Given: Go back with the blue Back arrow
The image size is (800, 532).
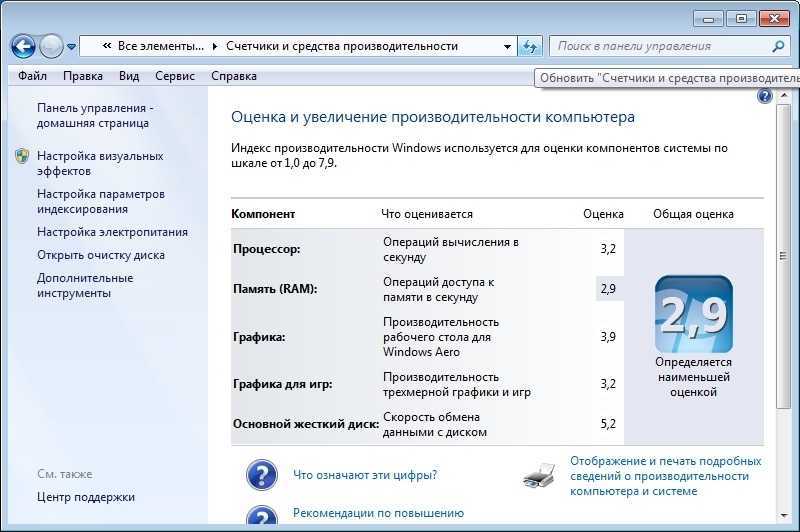Looking at the screenshot, I should pos(23,46).
